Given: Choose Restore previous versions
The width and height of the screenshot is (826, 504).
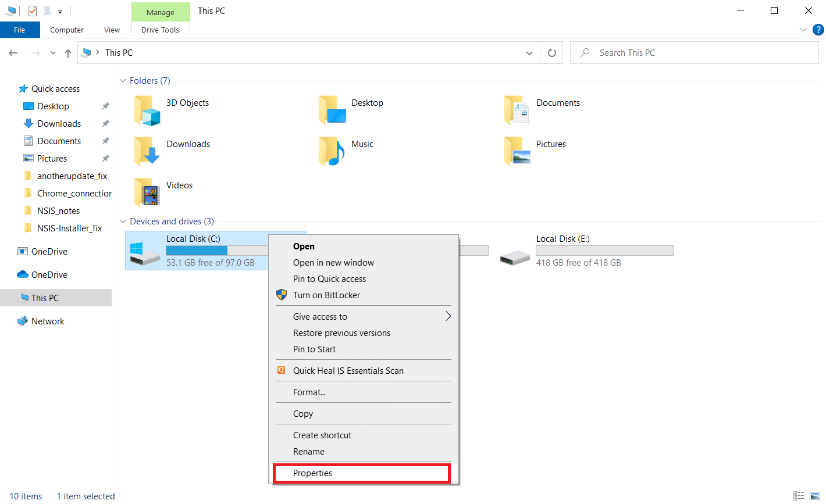Looking at the screenshot, I should point(364,333).
